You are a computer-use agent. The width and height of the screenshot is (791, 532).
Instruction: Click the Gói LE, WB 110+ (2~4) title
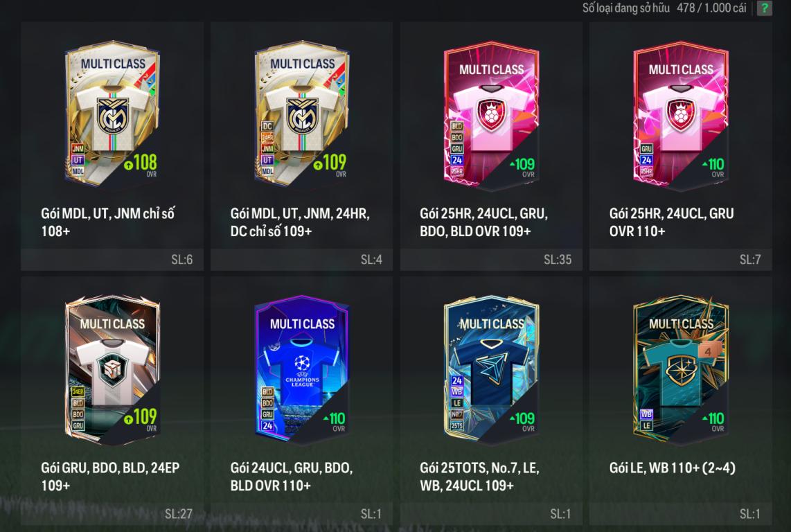[673, 468]
